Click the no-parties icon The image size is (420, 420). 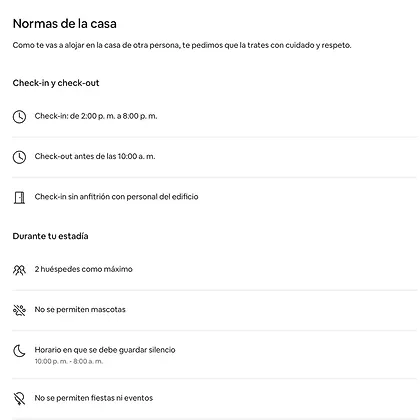(19, 398)
